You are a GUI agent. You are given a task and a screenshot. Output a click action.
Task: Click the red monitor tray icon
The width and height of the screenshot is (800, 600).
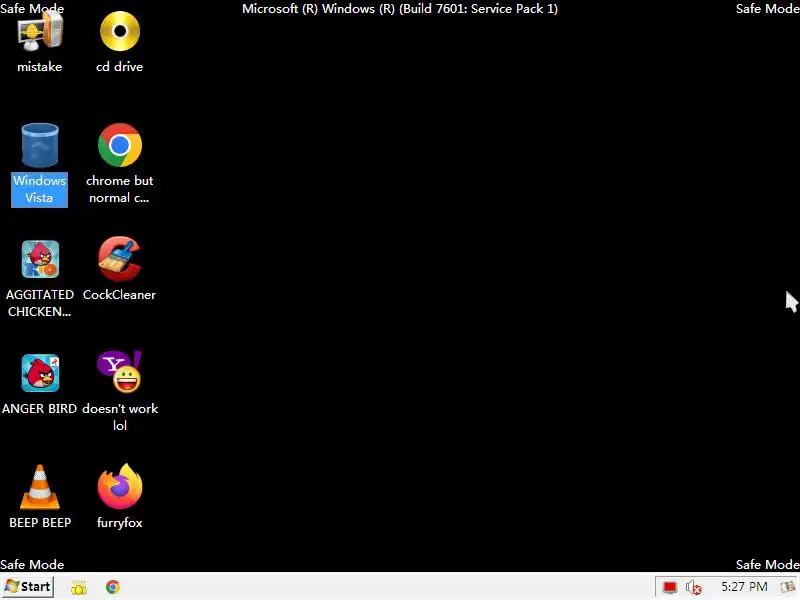point(670,588)
